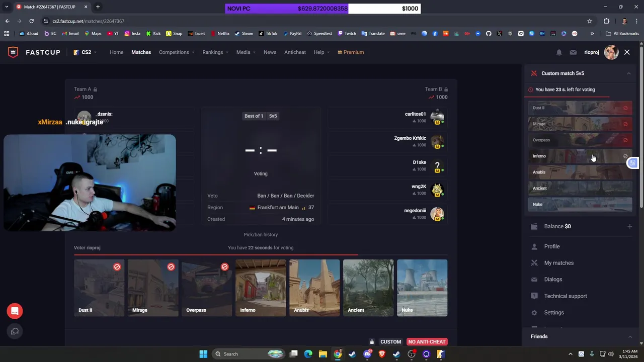Open the notifications bell icon
Screen dimensions: 644x362
(559, 52)
